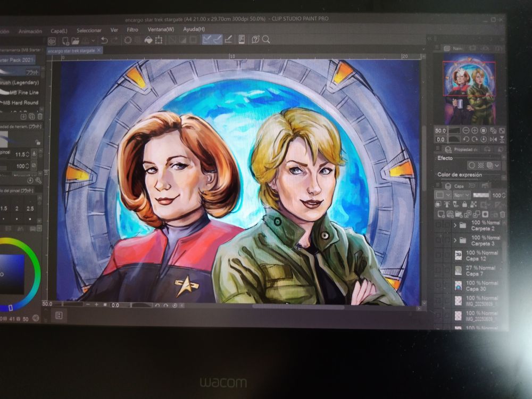Click the Open file folder icon

(76, 41)
